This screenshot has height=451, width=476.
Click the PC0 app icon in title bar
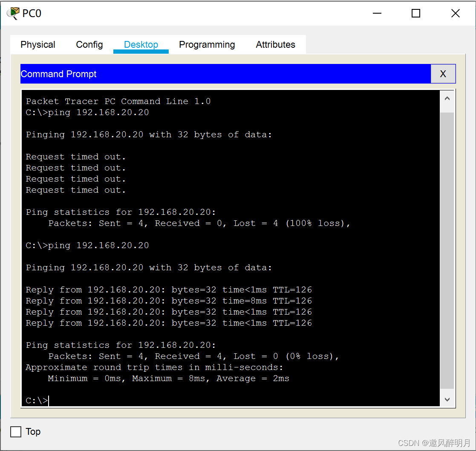tap(13, 13)
